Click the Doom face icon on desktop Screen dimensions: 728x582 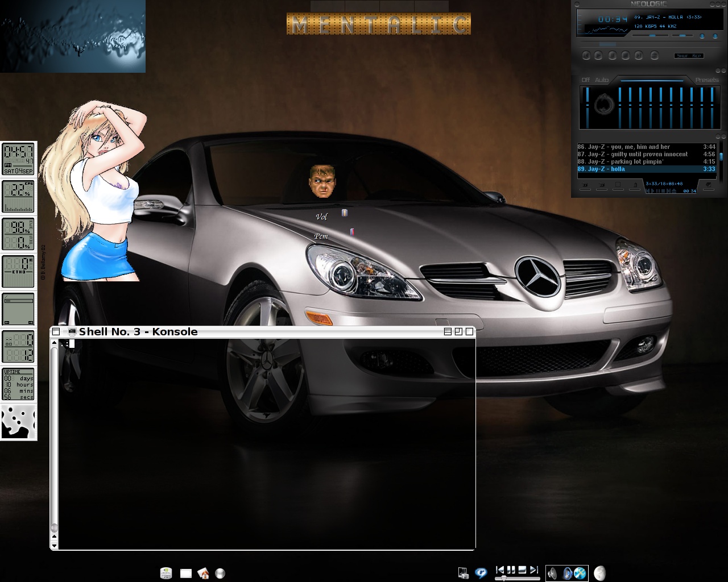322,181
